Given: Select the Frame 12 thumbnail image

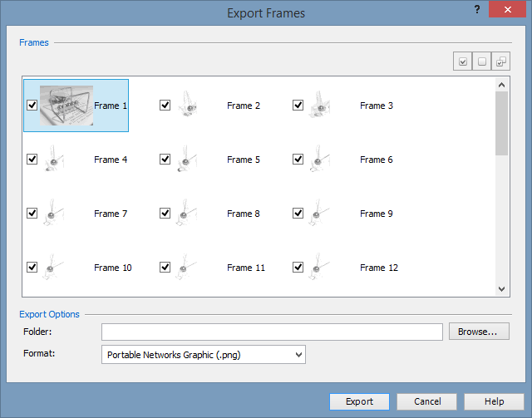Looking at the screenshot, I should 319,267.
